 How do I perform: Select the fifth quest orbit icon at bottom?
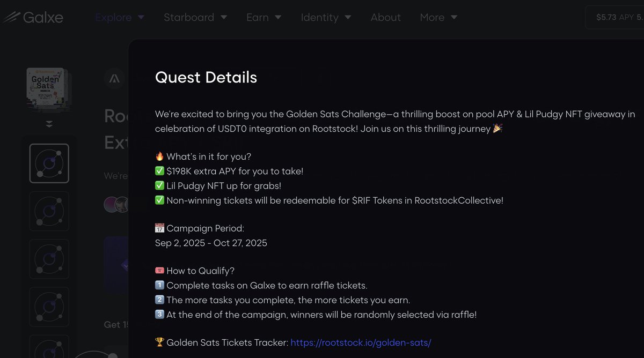tap(49, 347)
